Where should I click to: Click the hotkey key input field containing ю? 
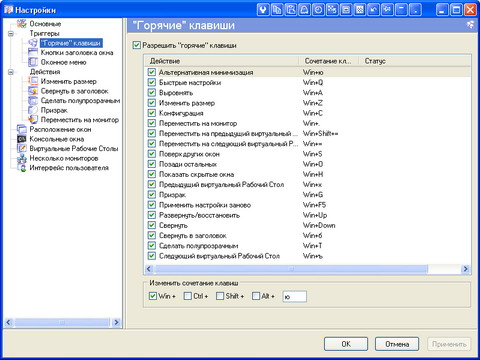pos(294,296)
